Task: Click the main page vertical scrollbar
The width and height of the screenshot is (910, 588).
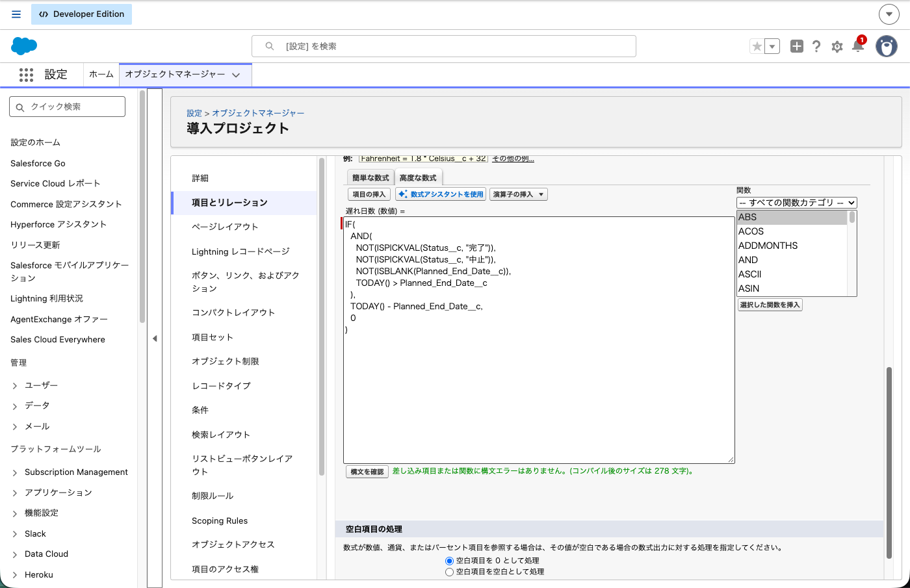Action: click(889, 463)
